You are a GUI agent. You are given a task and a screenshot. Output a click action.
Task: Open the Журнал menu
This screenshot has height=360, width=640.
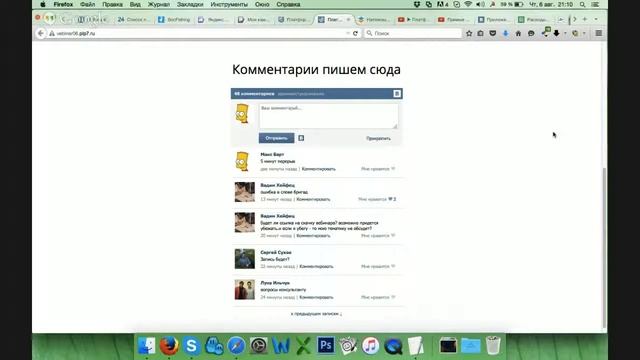[x=159, y=4]
